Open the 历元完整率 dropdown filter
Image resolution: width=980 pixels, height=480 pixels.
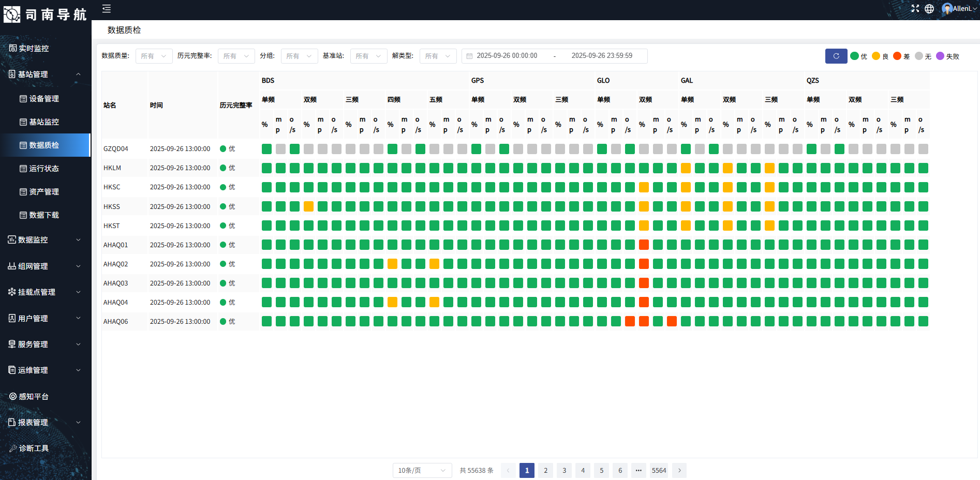(236, 56)
